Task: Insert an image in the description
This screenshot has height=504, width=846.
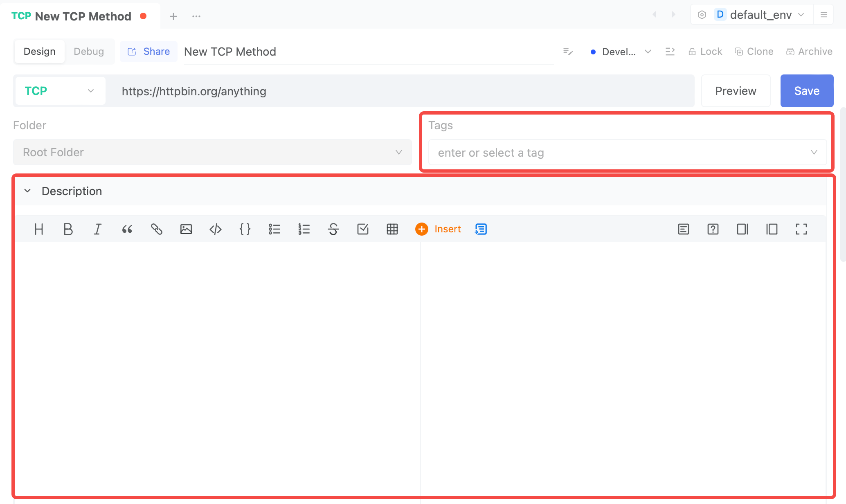Action: pos(186,229)
